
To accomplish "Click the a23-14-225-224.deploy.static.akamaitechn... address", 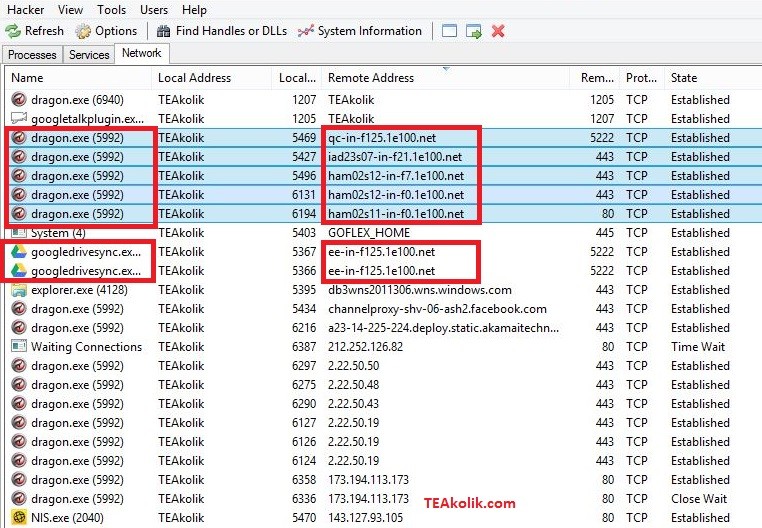I will coord(443,328).
